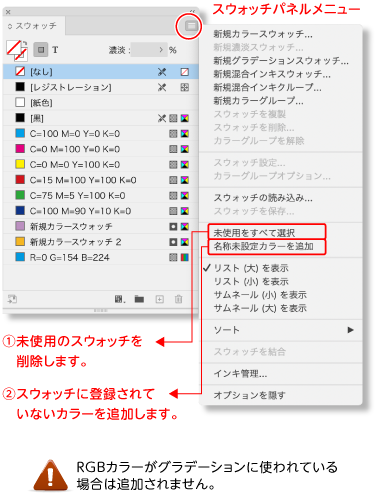378x494 pixels.
Task: Click the registration crosshair icon on [レジストレーション] row
Action: click(185, 87)
